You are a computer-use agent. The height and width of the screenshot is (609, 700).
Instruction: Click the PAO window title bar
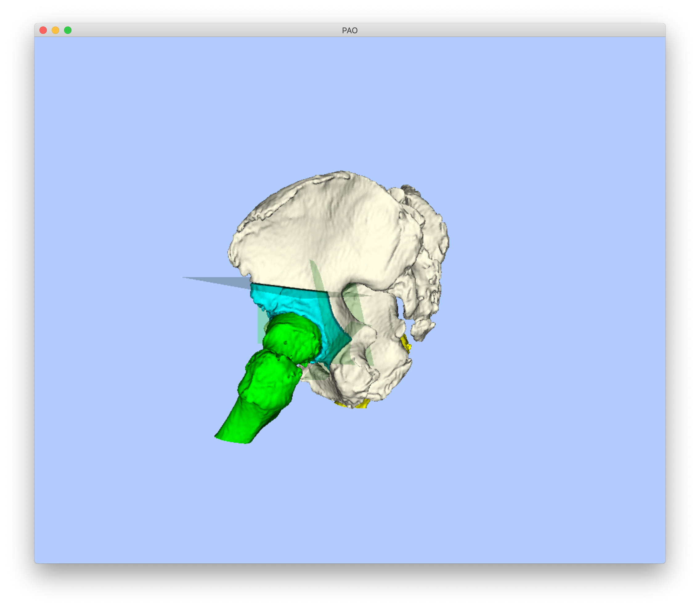[350, 30]
